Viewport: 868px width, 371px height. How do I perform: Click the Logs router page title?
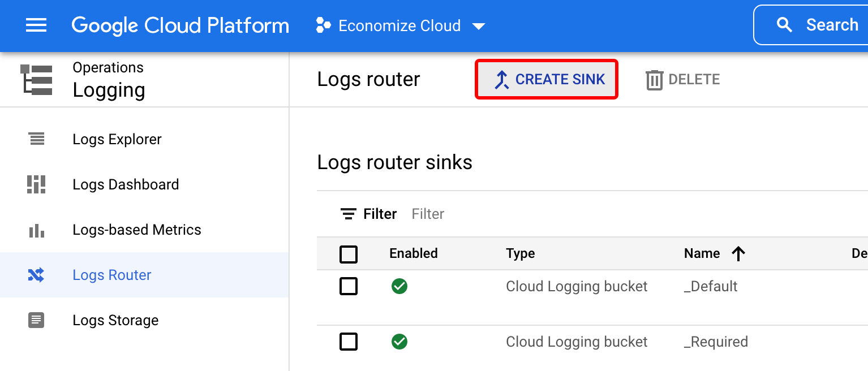coord(368,79)
